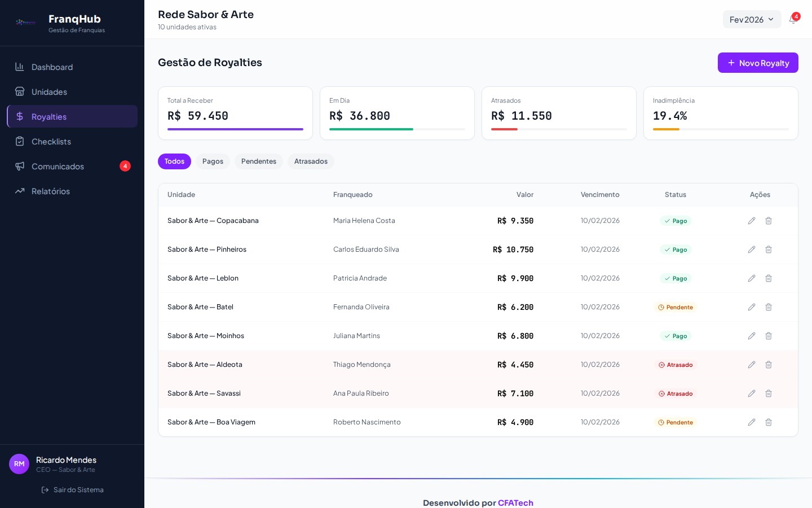Edit the Aldeota overdue royalty
812x508 pixels.
(x=751, y=365)
